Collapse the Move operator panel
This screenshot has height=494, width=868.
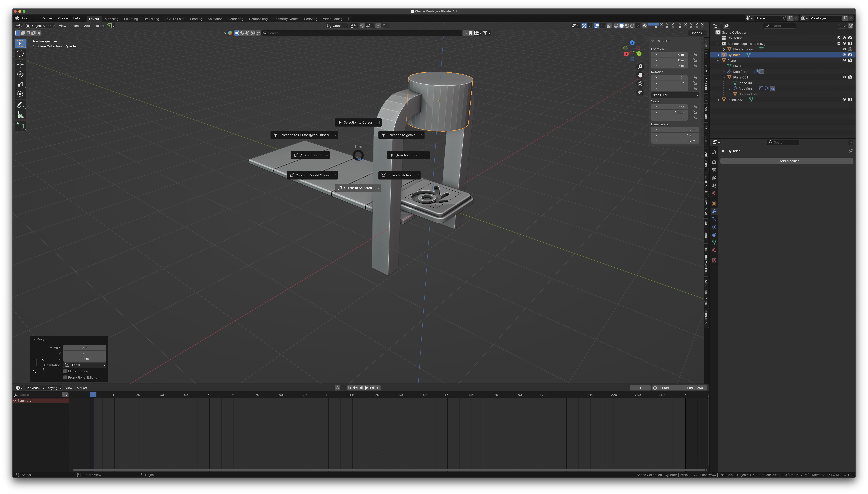[34, 340]
